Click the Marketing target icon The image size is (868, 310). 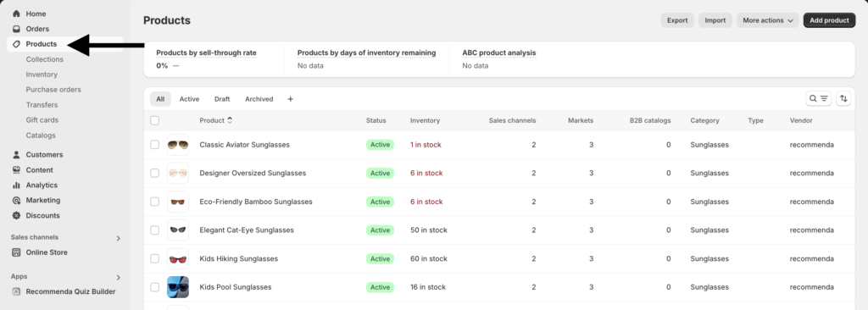click(x=17, y=201)
